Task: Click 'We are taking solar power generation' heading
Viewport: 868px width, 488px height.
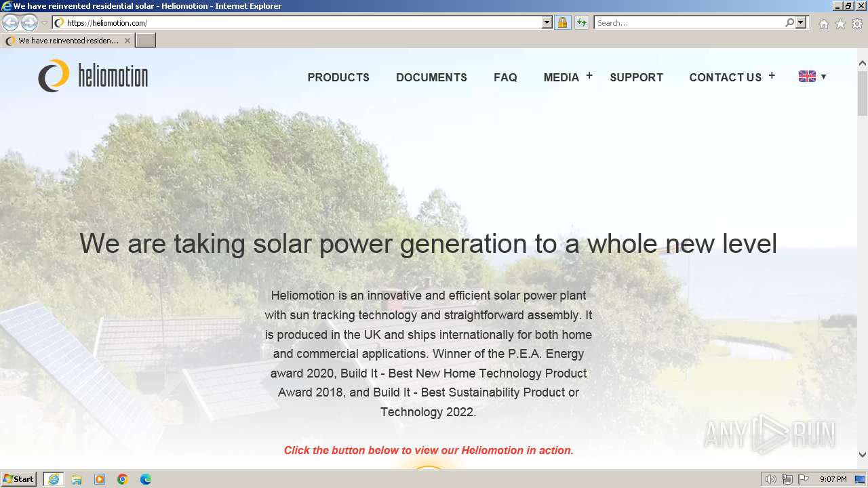Action: point(428,243)
